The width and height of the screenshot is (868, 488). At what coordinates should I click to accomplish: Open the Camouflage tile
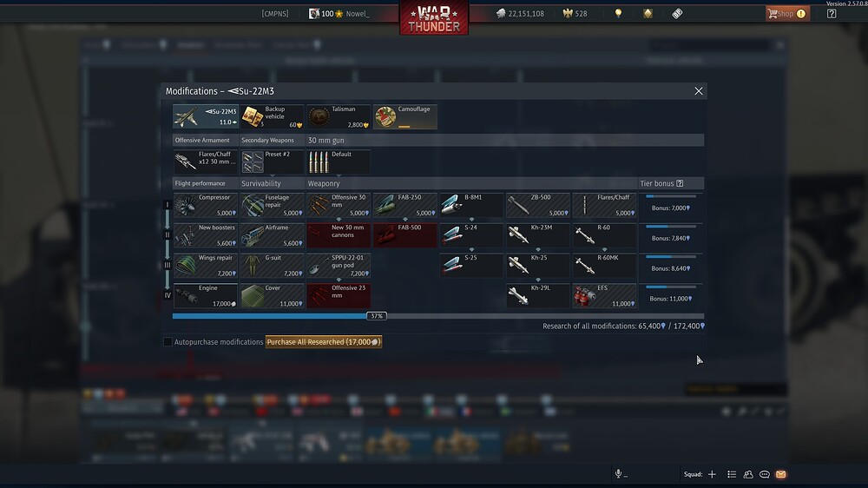coord(404,116)
